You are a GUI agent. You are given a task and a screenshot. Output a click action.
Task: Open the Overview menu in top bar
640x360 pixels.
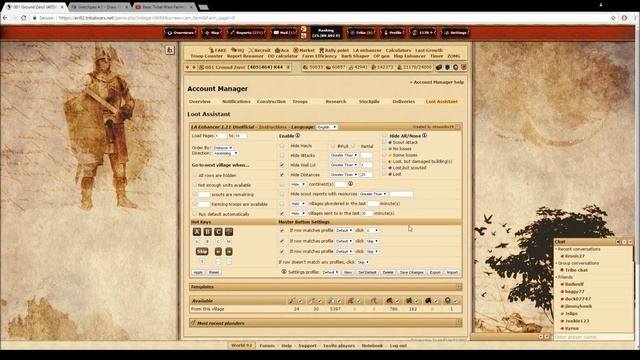(x=180, y=33)
